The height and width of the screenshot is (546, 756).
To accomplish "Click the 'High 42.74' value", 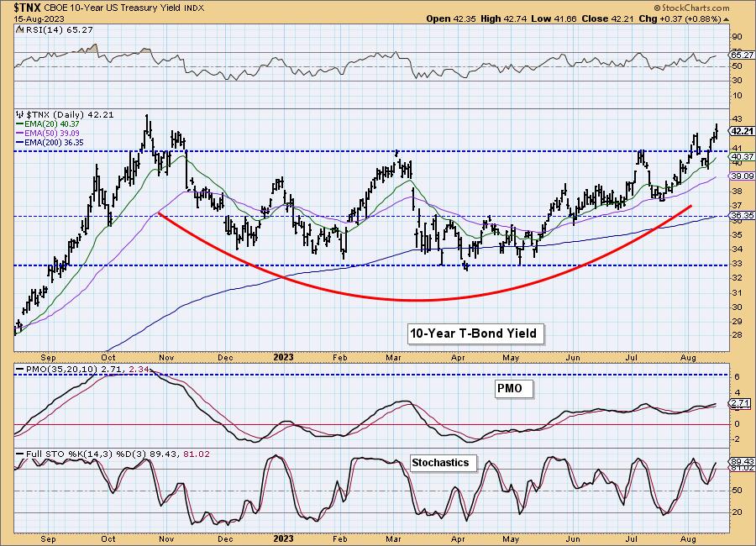I will (x=503, y=18).
